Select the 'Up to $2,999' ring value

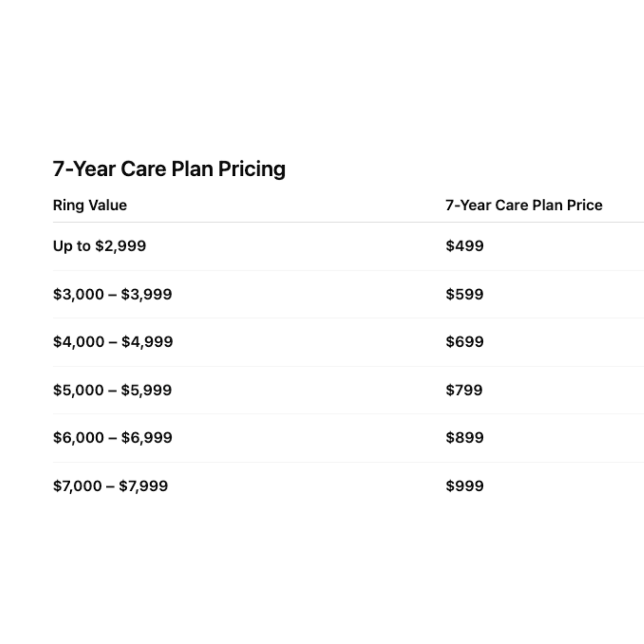pyautogui.click(x=99, y=246)
